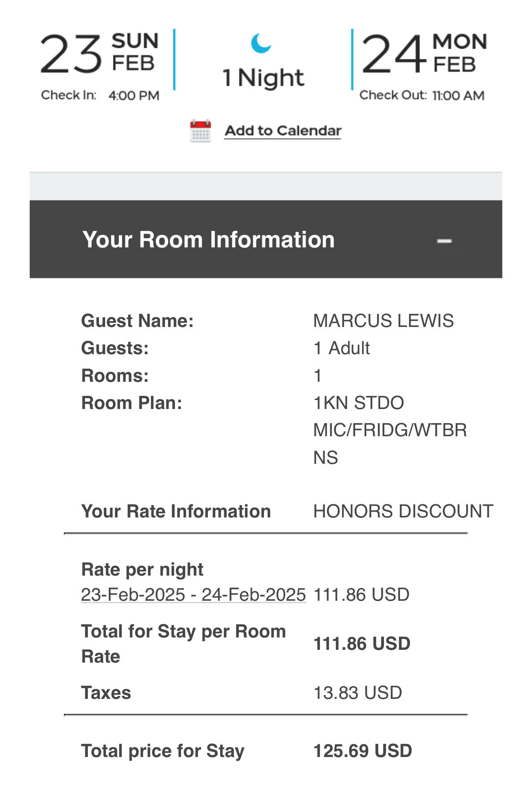The image size is (532, 790).
Task: Select the large check-in date number 23
Action: (71, 54)
